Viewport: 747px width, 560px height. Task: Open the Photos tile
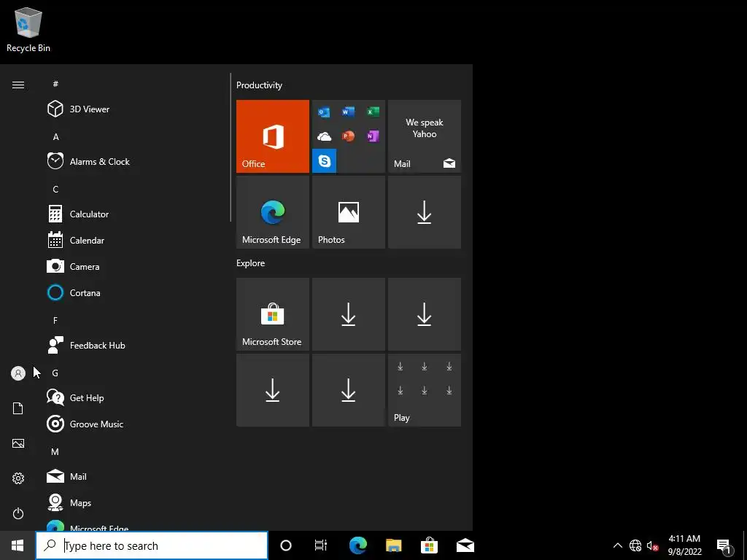click(x=349, y=212)
